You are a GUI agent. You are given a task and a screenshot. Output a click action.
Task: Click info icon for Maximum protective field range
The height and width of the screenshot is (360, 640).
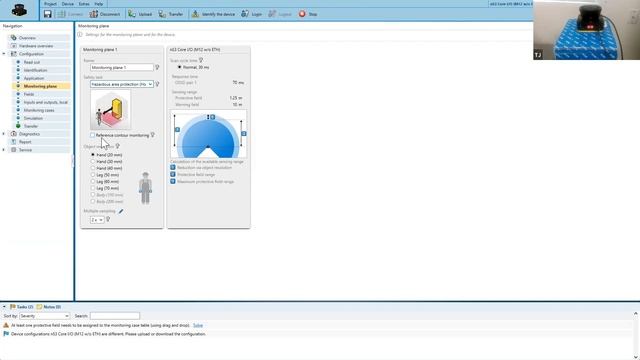coord(173,181)
